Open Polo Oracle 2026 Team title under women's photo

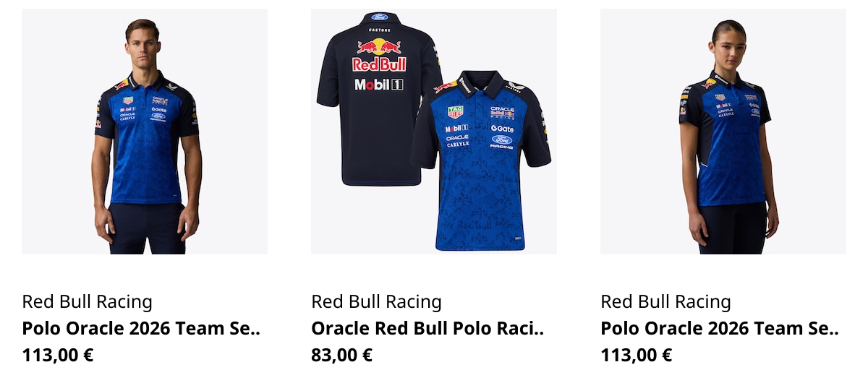click(x=719, y=329)
